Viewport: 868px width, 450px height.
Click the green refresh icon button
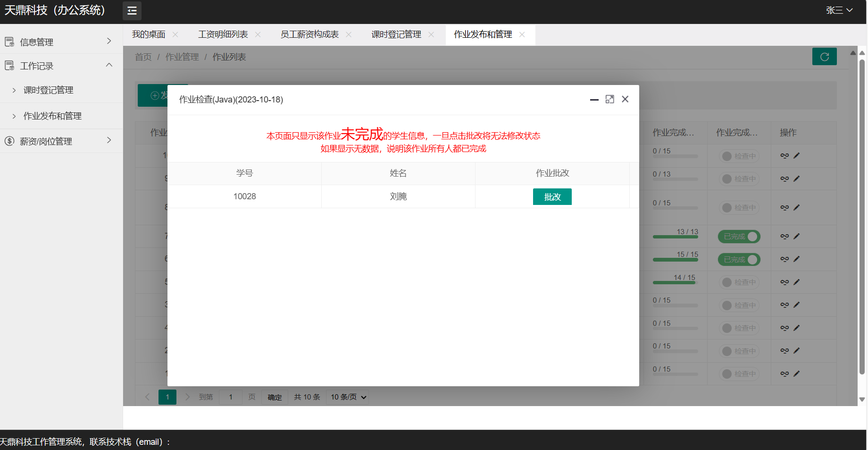click(x=824, y=57)
